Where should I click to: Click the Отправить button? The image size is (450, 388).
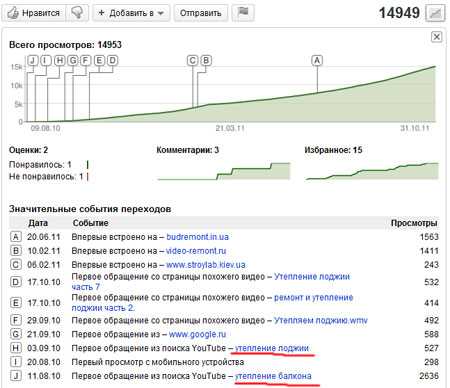pos(201,13)
